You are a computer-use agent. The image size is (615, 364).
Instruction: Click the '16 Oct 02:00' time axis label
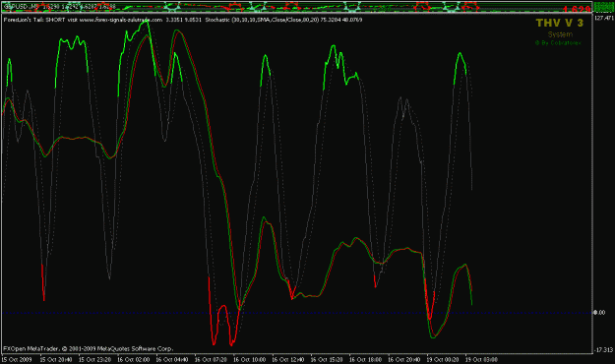(x=134, y=359)
